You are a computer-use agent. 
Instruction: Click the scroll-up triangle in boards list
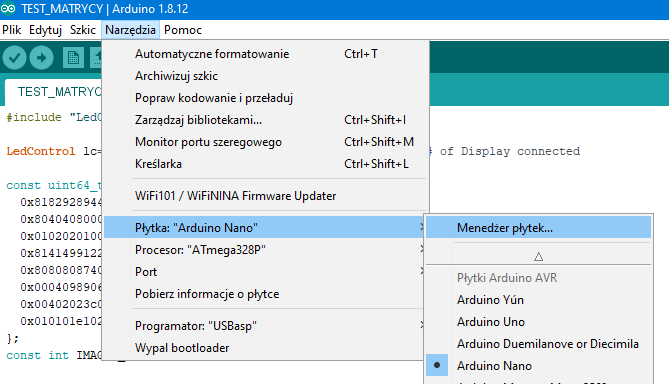538,256
